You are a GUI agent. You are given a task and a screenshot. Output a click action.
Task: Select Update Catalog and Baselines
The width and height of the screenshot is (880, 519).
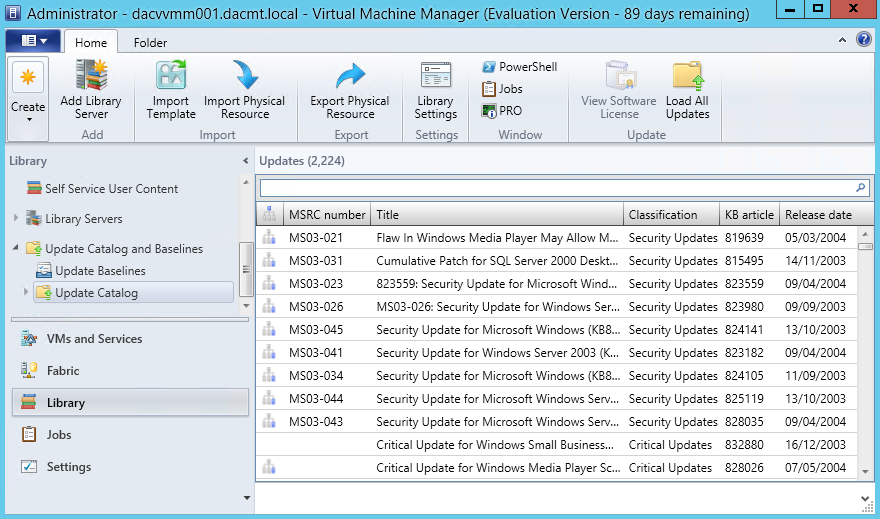[114, 249]
